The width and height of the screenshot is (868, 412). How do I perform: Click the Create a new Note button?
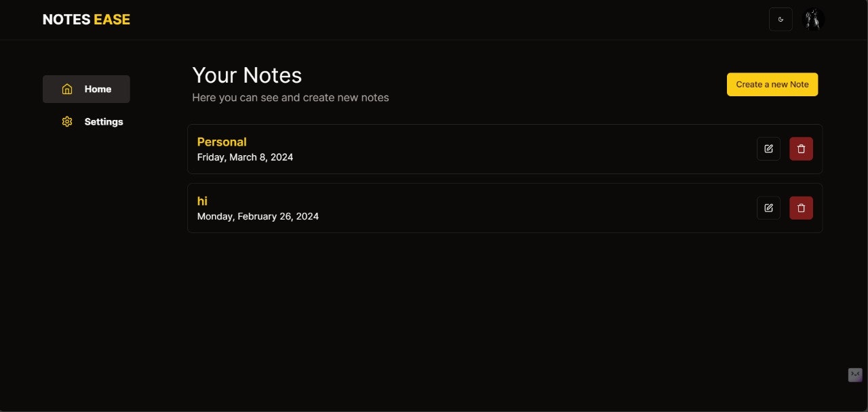click(772, 84)
